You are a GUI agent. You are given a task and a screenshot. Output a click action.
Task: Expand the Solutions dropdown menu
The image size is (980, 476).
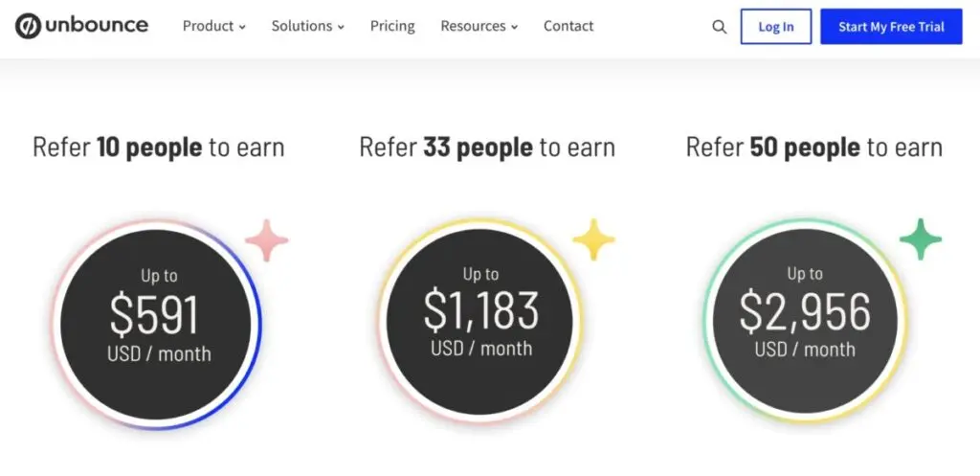pyautogui.click(x=307, y=26)
